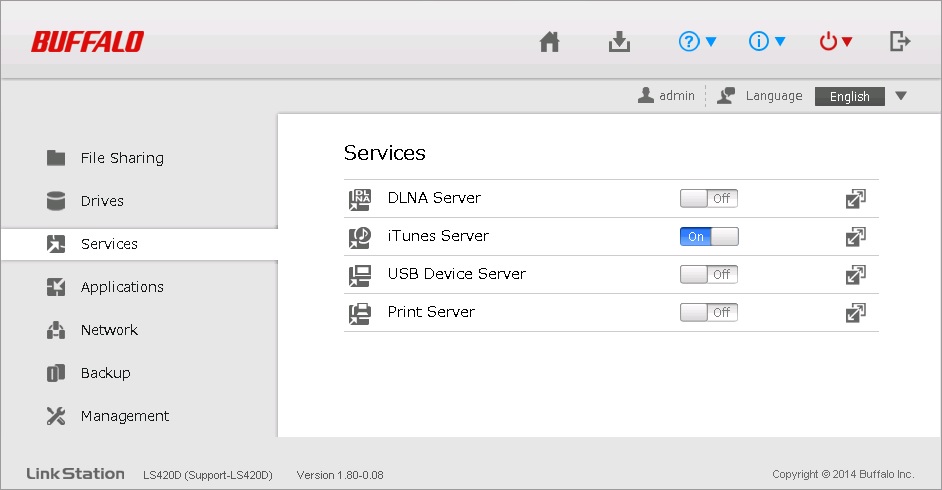Image resolution: width=942 pixels, height=490 pixels.
Task: Open the red power options menu
Action: tap(836, 41)
